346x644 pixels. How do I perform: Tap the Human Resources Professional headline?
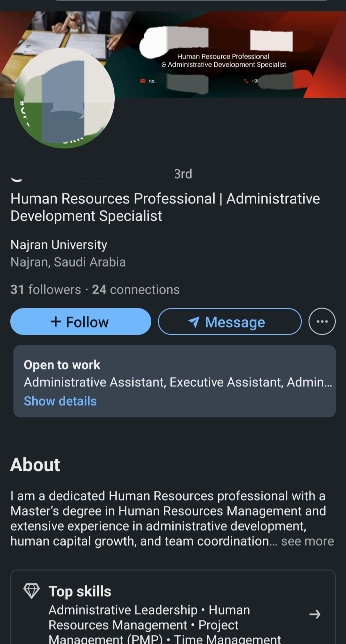click(x=165, y=207)
